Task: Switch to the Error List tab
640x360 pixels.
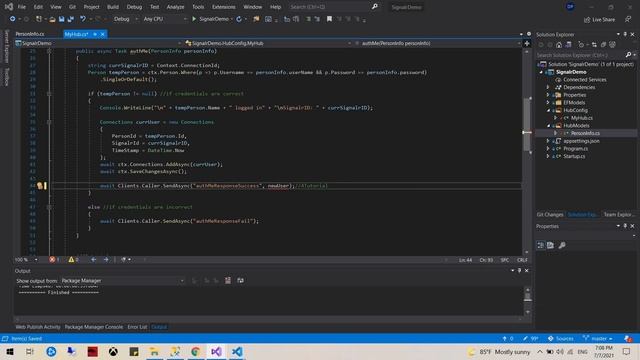Action: coord(137,327)
